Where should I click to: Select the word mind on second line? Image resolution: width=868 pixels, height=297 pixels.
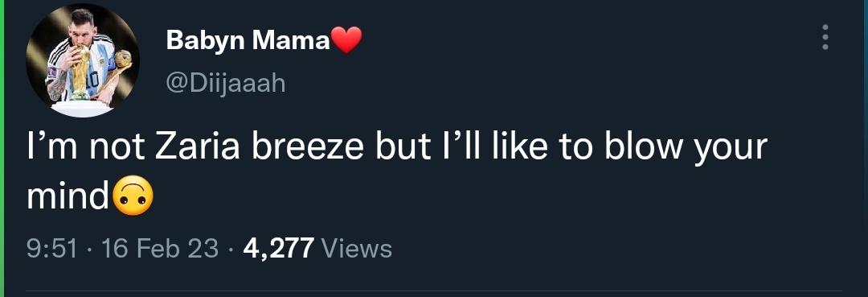(x=68, y=196)
